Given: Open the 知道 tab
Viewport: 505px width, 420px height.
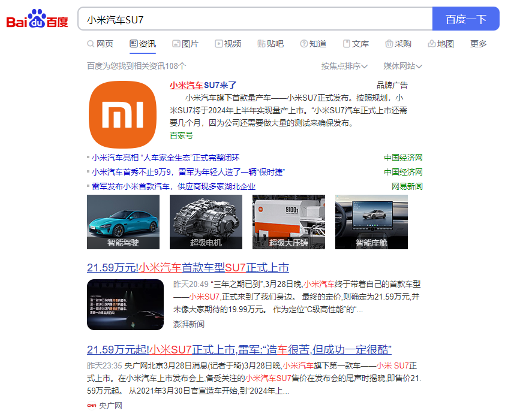Looking at the screenshot, I should [x=313, y=44].
